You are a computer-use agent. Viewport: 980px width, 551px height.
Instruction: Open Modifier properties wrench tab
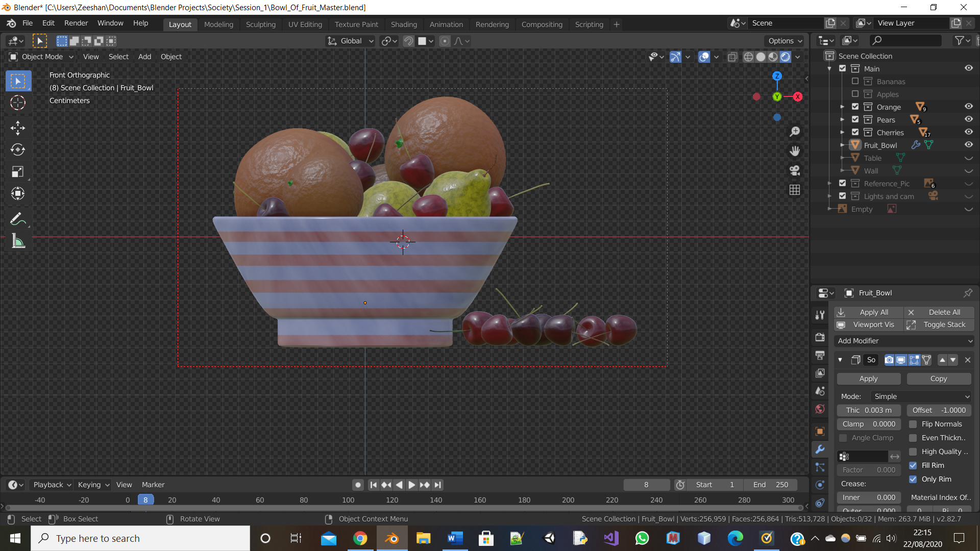click(820, 449)
